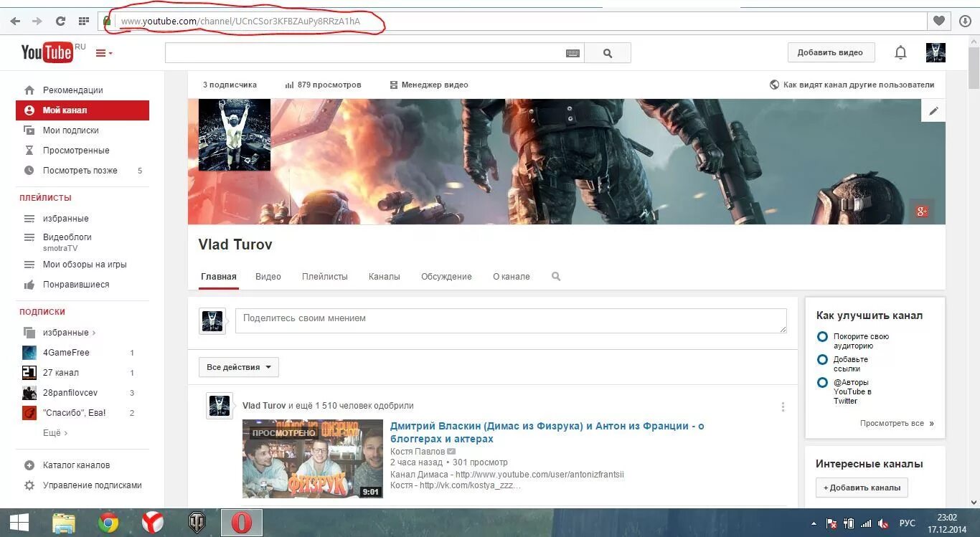Switch to the 'О канале' tab
980x537 pixels.
pos(512,277)
